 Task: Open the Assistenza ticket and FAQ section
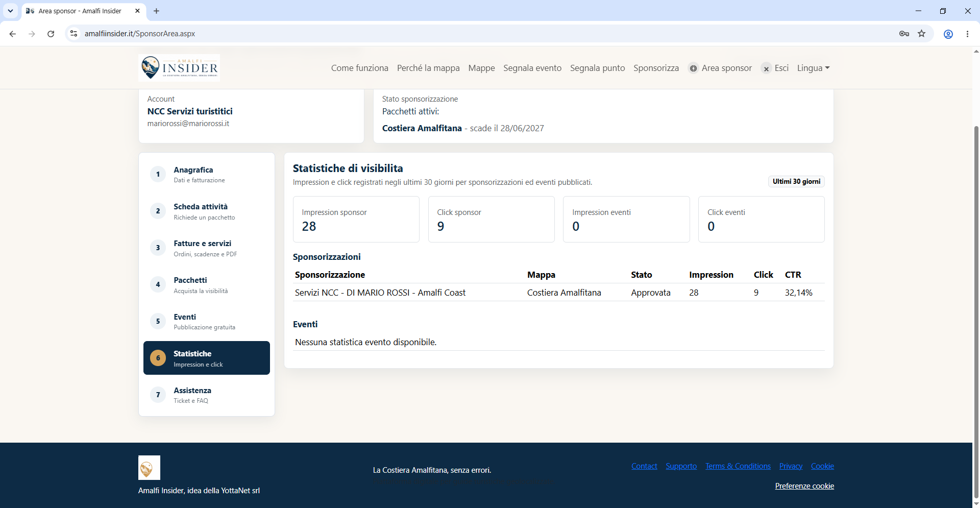click(207, 395)
